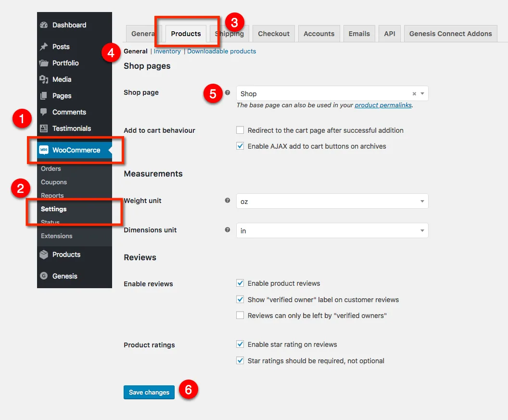Open Reports under WooCommerce
The image size is (508, 420).
tap(52, 195)
